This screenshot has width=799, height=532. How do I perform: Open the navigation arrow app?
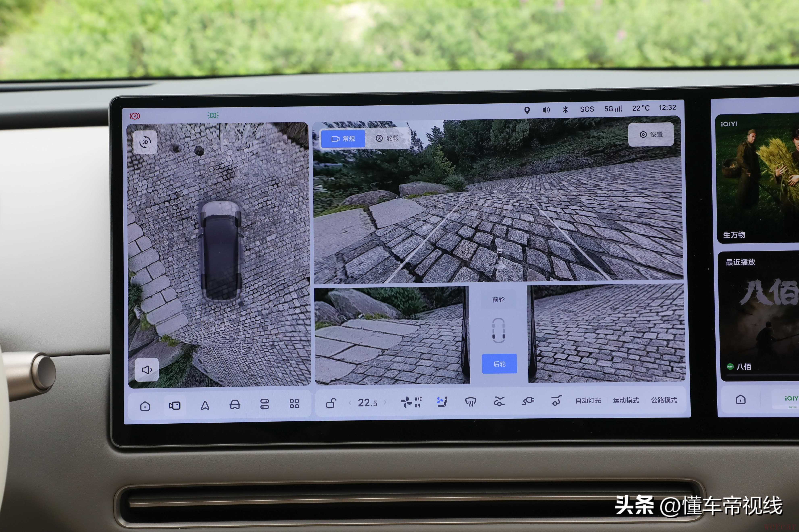coord(205,405)
